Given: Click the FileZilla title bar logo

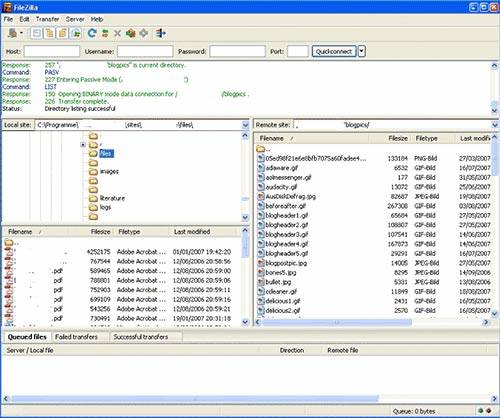Looking at the screenshot, I should (7, 7).
